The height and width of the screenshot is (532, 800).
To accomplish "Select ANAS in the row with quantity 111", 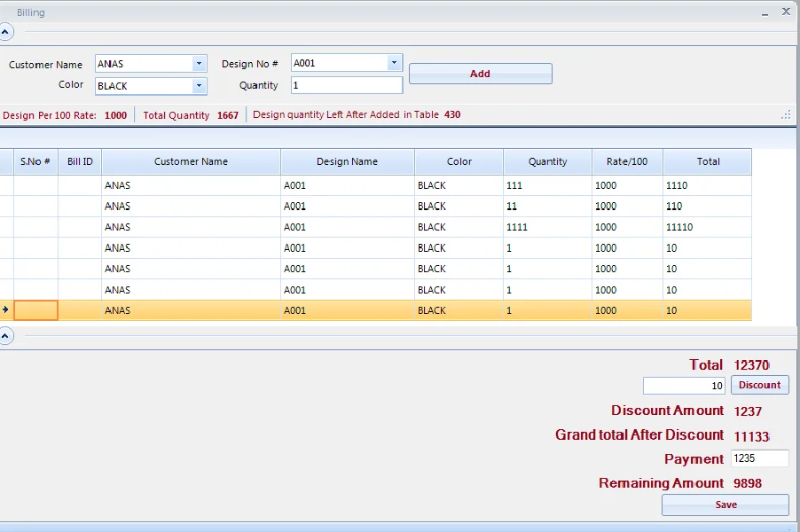I will click(191, 185).
